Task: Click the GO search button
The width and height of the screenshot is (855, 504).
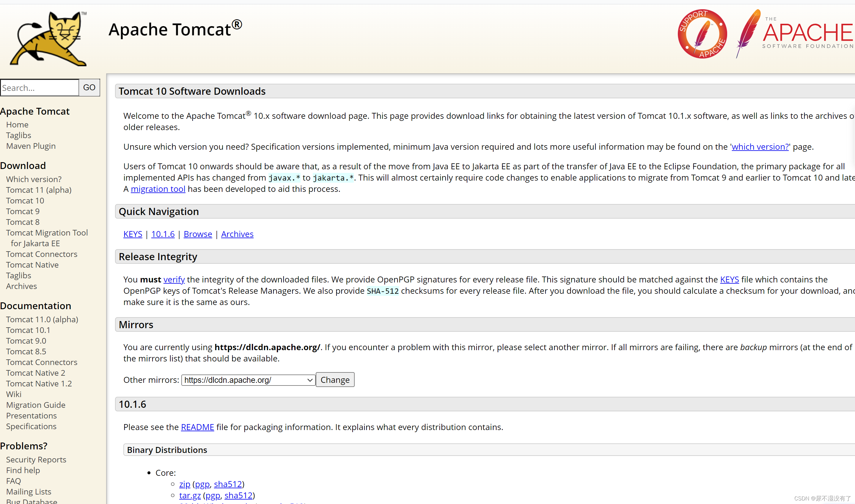Action: pyautogui.click(x=89, y=88)
